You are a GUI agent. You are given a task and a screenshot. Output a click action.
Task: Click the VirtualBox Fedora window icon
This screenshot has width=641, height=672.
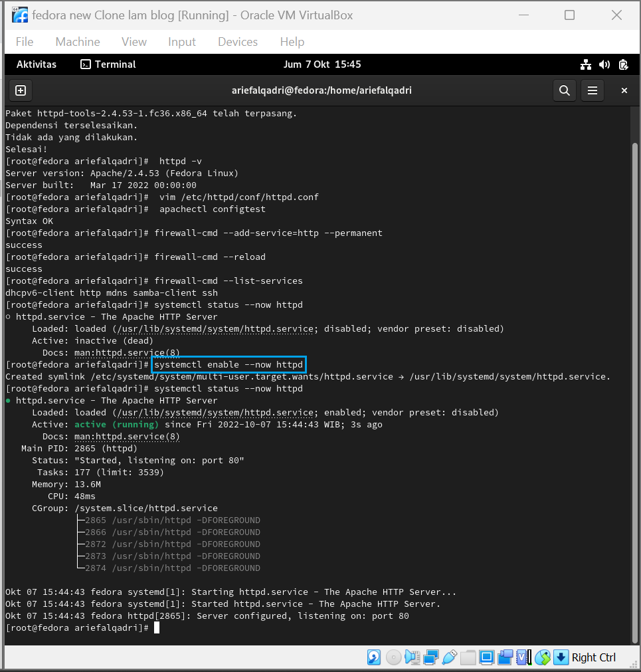pos(20,15)
